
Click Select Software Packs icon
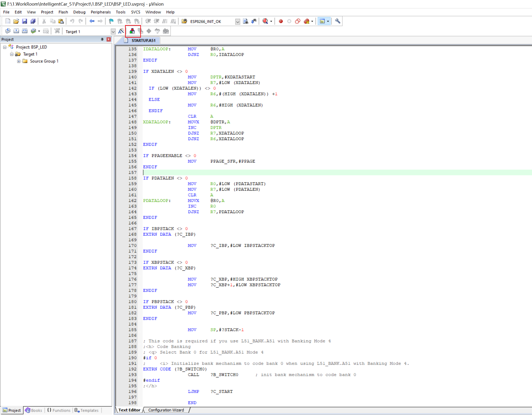(x=157, y=31)
